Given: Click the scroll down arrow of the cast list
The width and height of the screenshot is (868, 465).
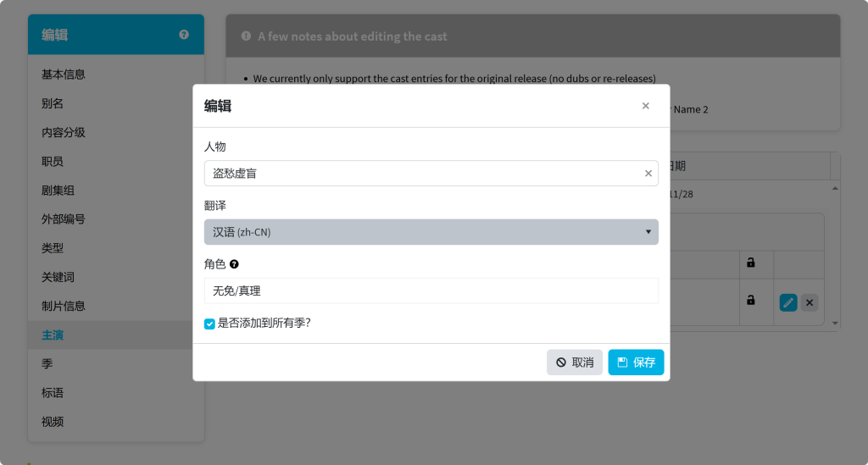Looking at the screenshot, I should pyautogui.click(x=835, y=323).
